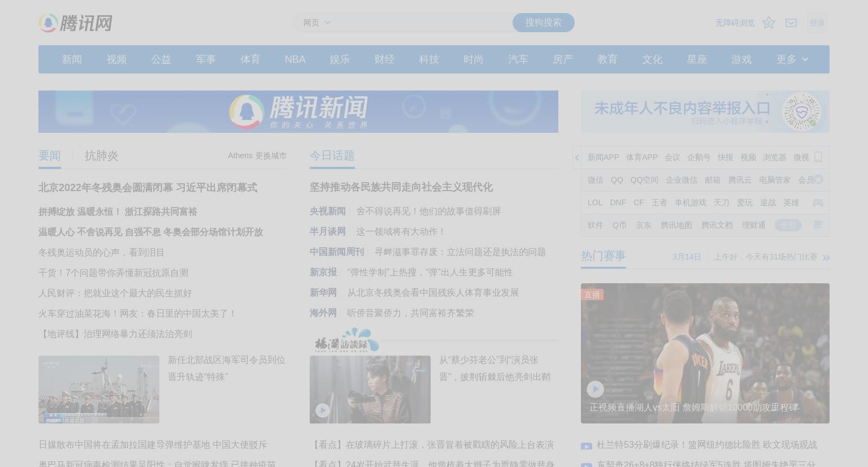Open the 财经 channel

[384, 59]
